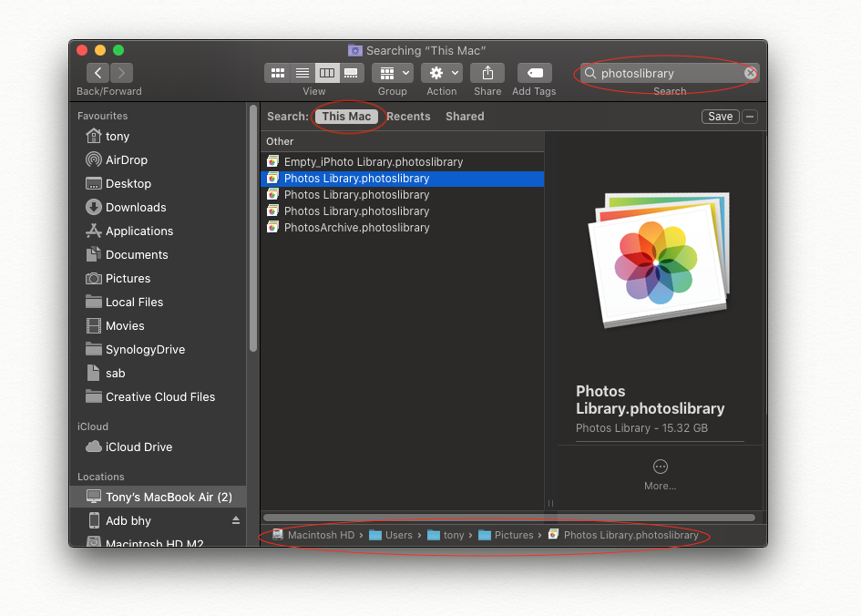Switch to column view
Viewport: 861px width, 616px height.
click(x=327, y=73)
